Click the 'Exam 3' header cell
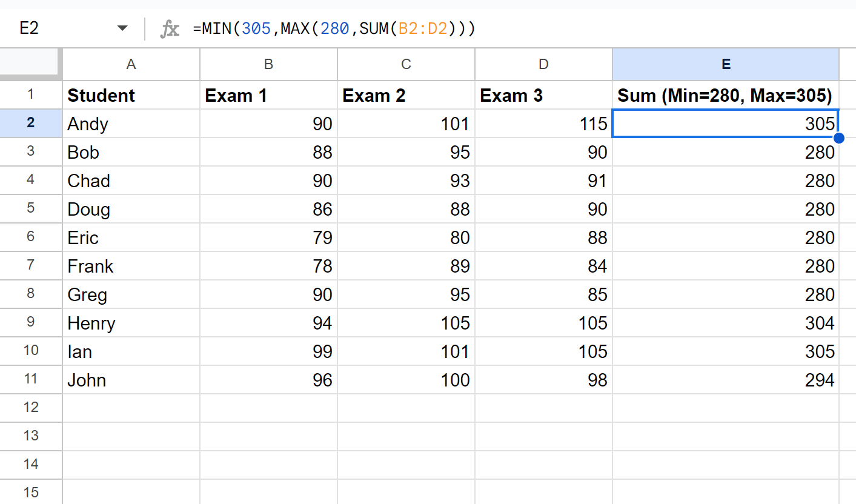The image size is (856, 504). [543, 95]
